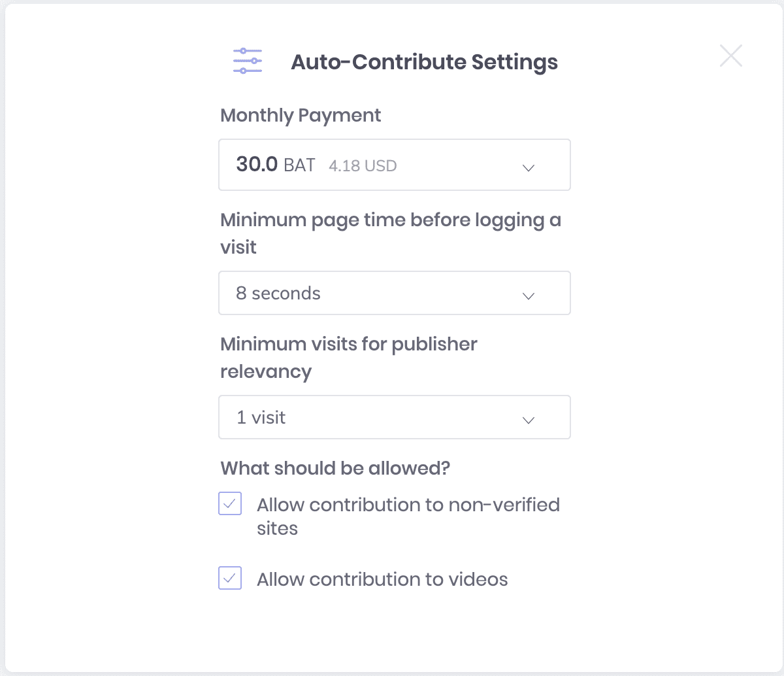Click the 8 seconds value text
Image resolution: width=784 pixels, height=676 pixels.
[x=278, y=294]
